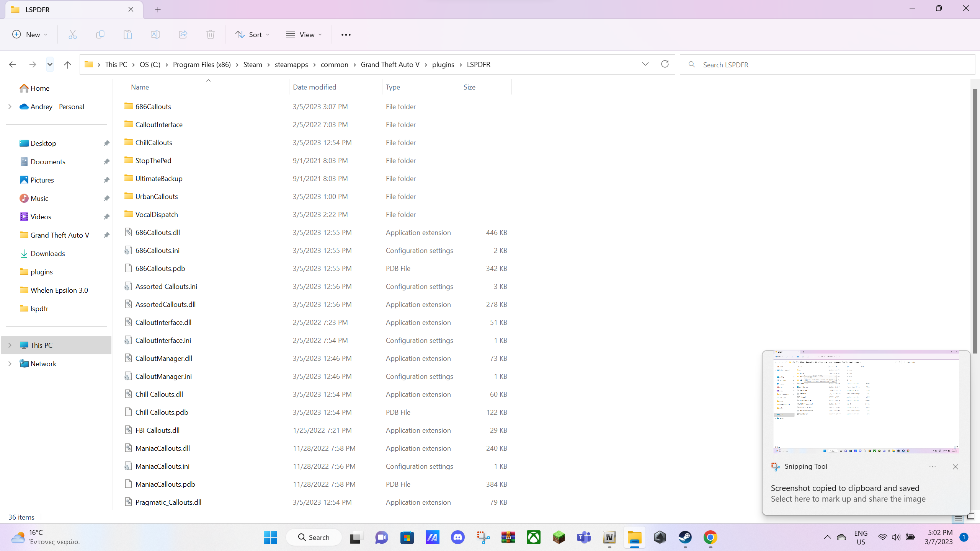The image size is (980, 551).
Task: Open Steam from the taskbar
Action: [x=685, y=537]
